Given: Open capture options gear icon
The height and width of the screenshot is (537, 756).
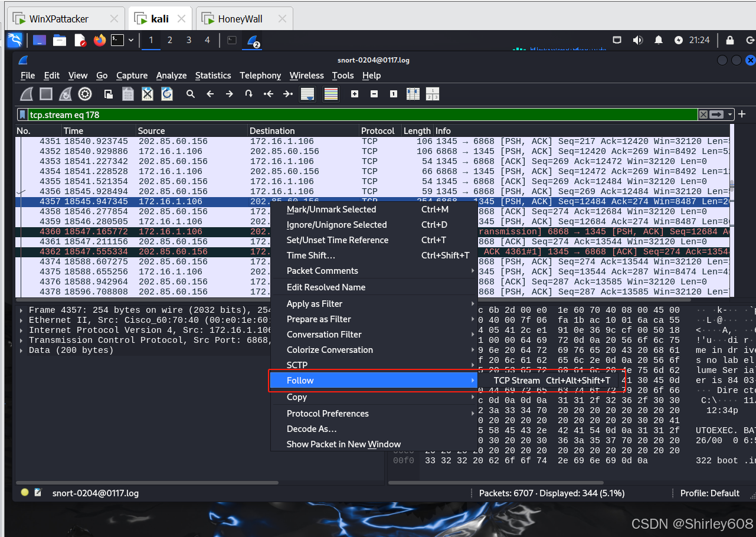Looking at the screenshot, I should (85, 94).
